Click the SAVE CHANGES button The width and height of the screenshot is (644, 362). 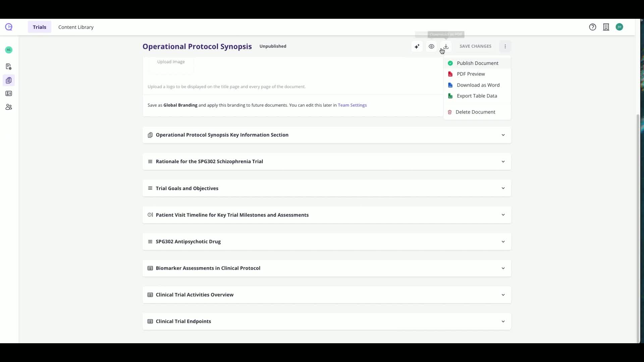click(x=475, y=46)
